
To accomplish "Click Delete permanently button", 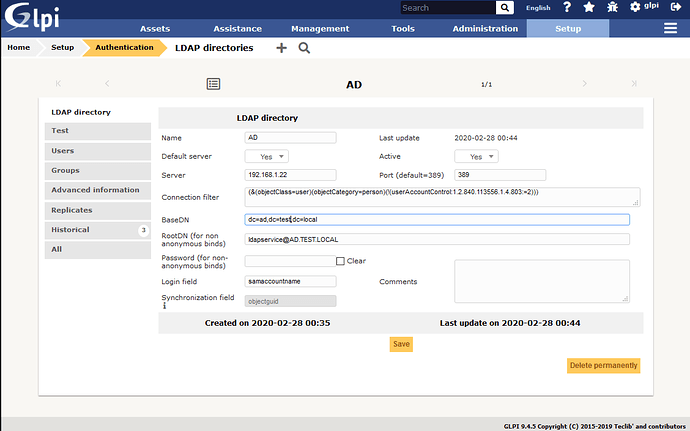I will [x=603, y=365].
